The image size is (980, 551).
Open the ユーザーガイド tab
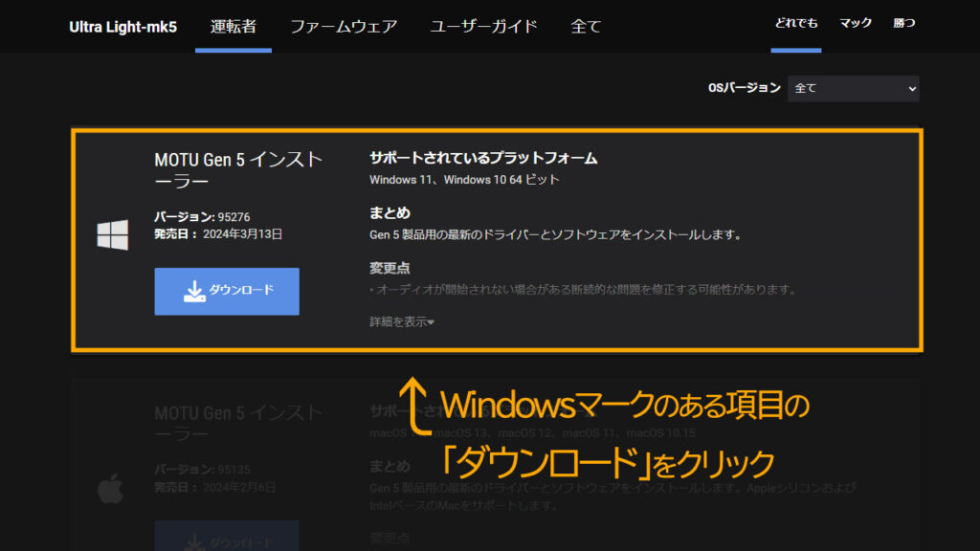(483, 26)
